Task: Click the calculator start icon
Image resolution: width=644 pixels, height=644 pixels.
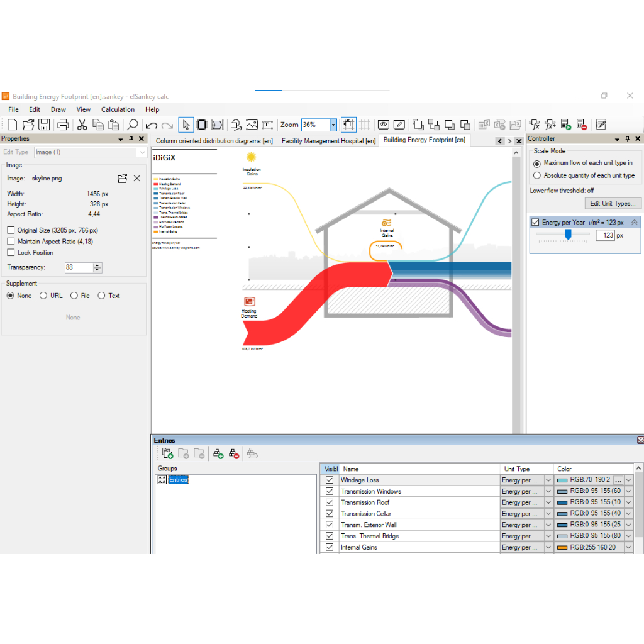Action: pyautogui.click(x=565, y=125)
